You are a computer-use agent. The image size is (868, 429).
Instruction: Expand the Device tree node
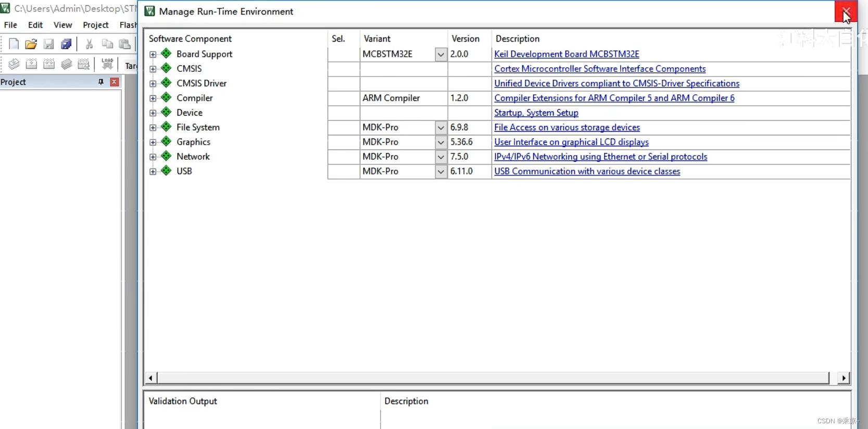[153, 112]
